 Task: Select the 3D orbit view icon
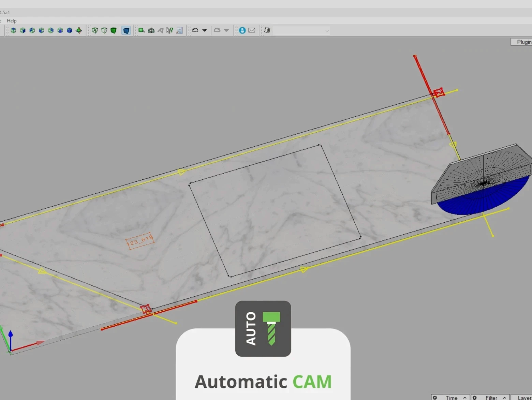(x=79, y=30)
